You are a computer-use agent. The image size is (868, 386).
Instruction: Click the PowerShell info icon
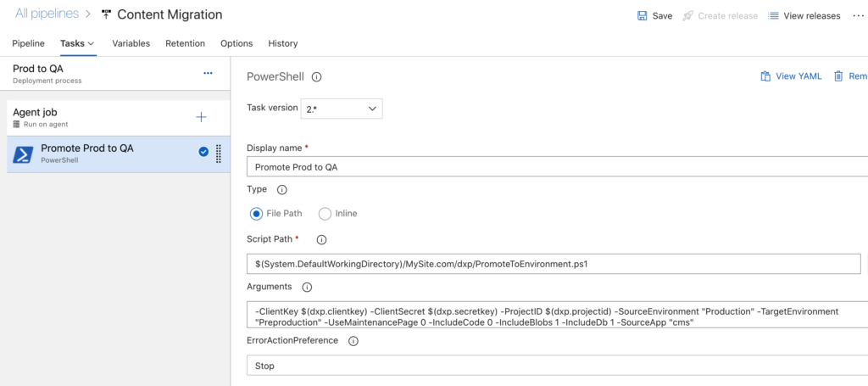[317, 77]
